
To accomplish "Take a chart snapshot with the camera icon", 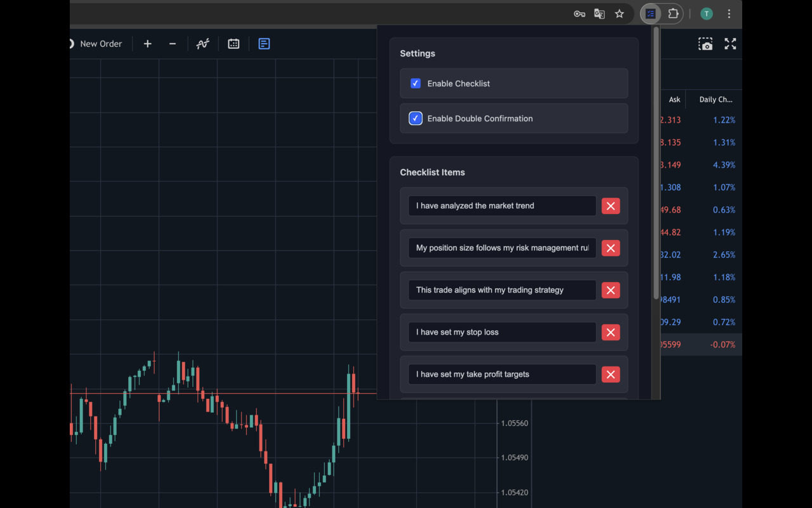I will point(705,44).
